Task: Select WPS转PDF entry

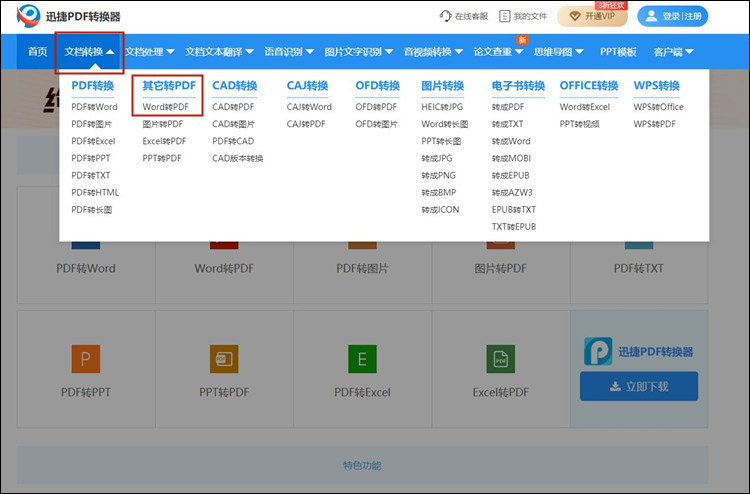Action: (x=654, y=124)
